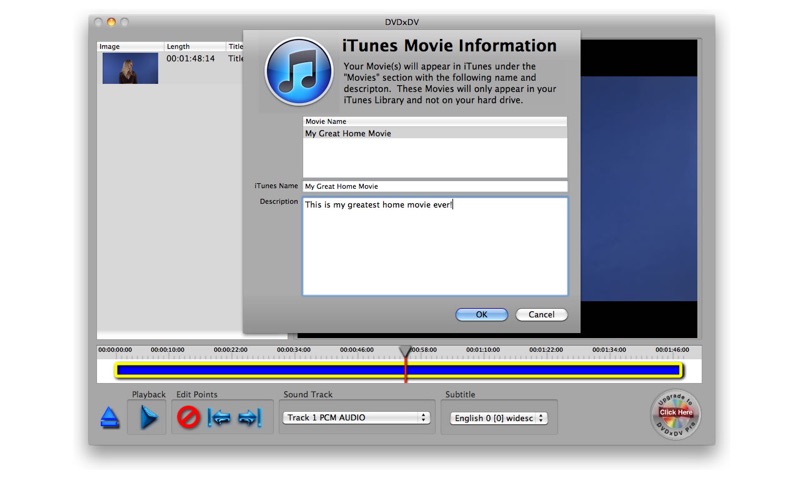Click the timeline playhead marker
The height and width of the screenshot is (500, 800).
(x=405, y=351)
